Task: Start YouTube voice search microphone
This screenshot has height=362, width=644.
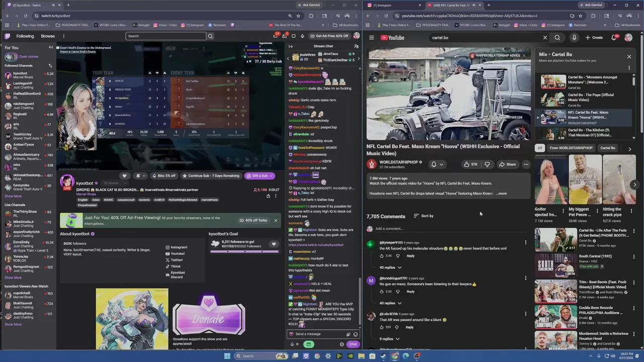Action: pyautogui.click(x=574, y=38)
